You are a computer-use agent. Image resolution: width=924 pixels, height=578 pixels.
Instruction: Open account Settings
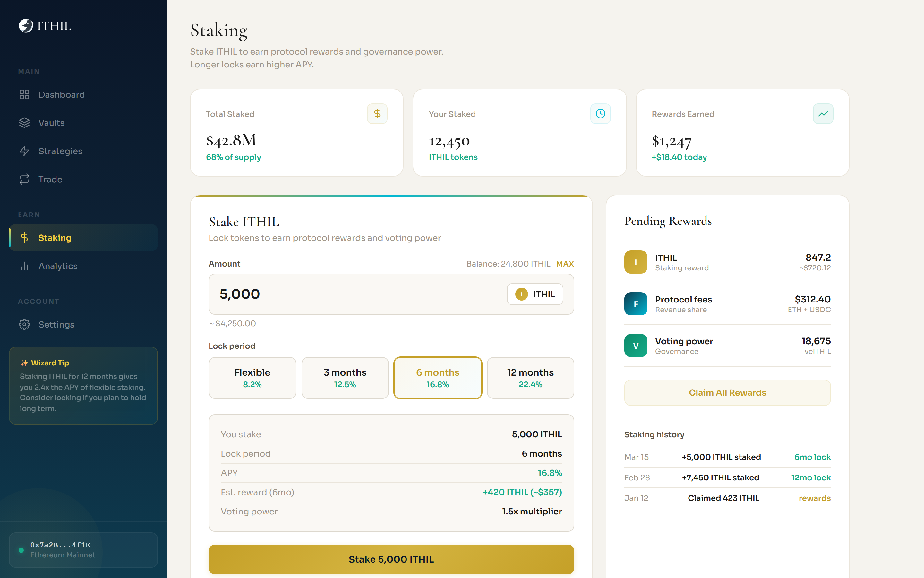83,325
